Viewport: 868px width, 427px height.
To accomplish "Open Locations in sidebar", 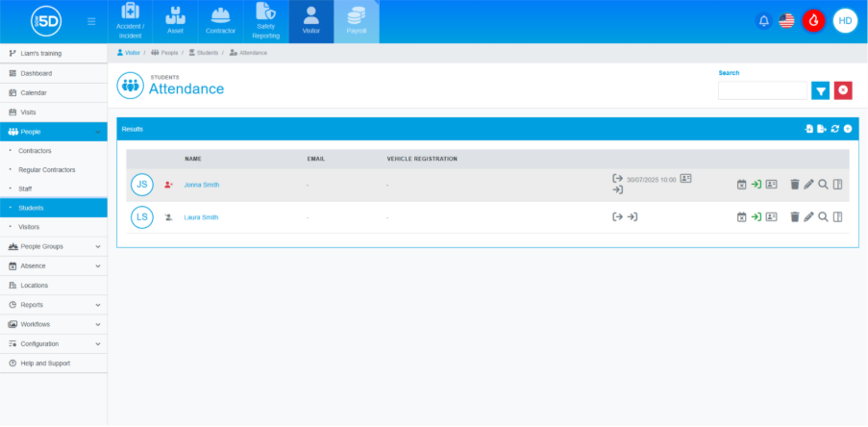I will (54, 286).
